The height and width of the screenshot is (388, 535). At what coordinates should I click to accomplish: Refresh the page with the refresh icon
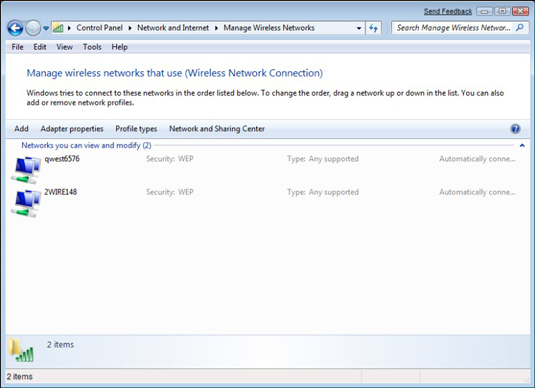pos(374,28)
